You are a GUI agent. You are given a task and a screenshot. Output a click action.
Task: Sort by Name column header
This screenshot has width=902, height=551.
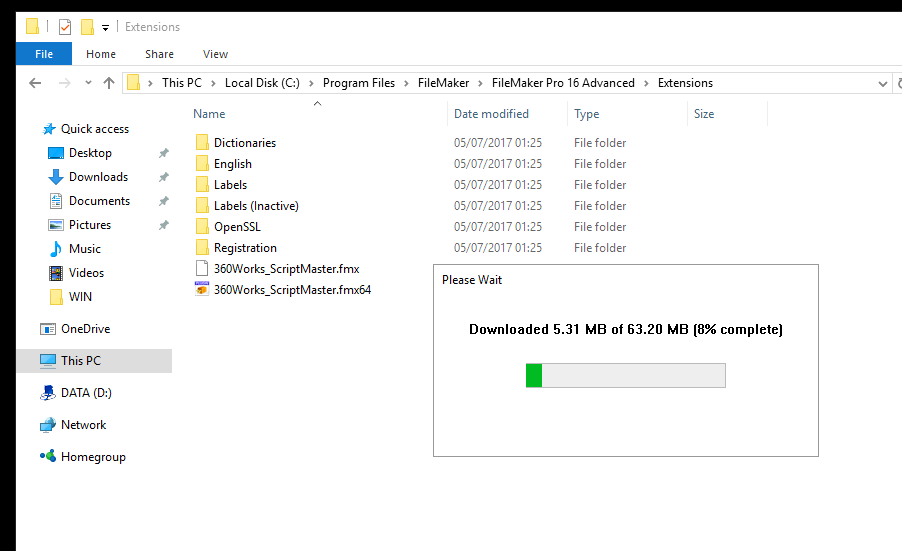[x=209, y=114]
